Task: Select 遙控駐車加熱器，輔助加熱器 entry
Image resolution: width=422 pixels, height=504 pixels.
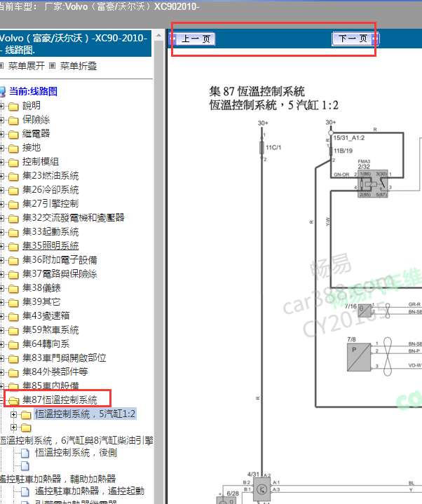Action: pyautogui.click(x=58, y=479)
